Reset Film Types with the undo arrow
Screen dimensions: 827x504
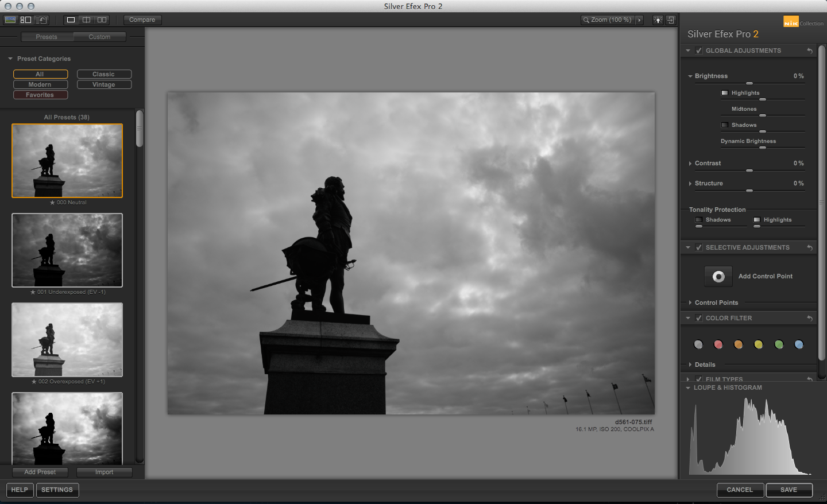click(x=810, y=379)
